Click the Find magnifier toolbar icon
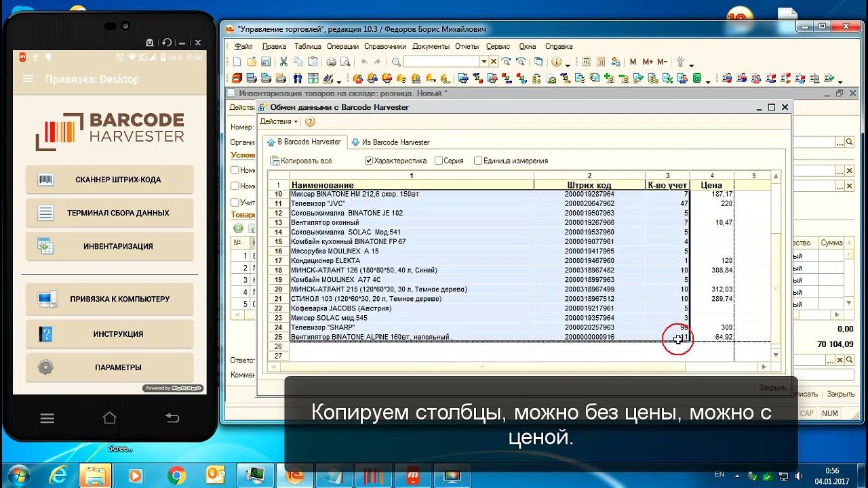 (396, 62)
